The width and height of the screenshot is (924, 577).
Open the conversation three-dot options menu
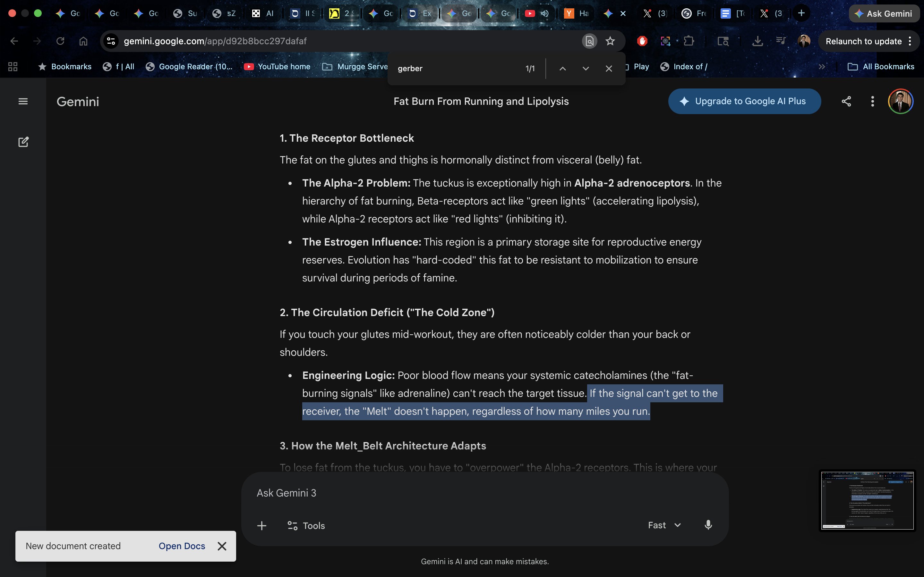(x=872, y=101)
